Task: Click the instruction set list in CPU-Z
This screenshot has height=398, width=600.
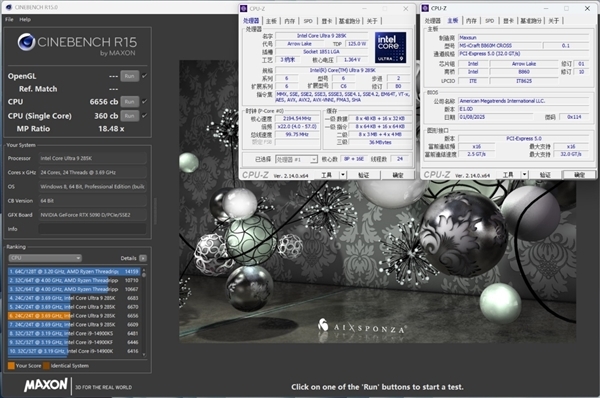Action: [343, 97]
